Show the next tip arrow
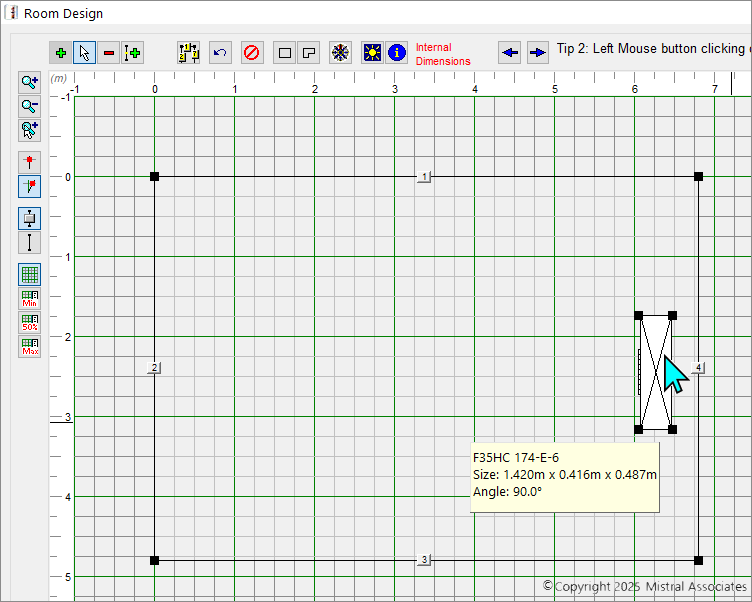 click(x=538, y=53)
